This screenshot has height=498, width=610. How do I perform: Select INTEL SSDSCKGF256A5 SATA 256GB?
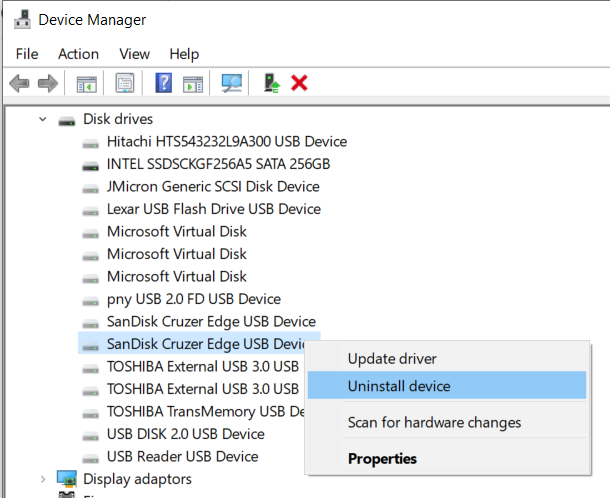[x=218, y=164]
